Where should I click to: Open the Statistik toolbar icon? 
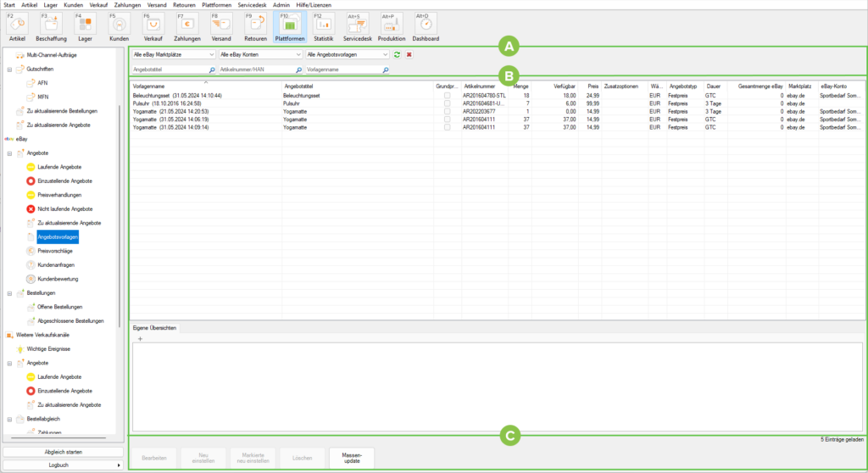click(323, 27)
